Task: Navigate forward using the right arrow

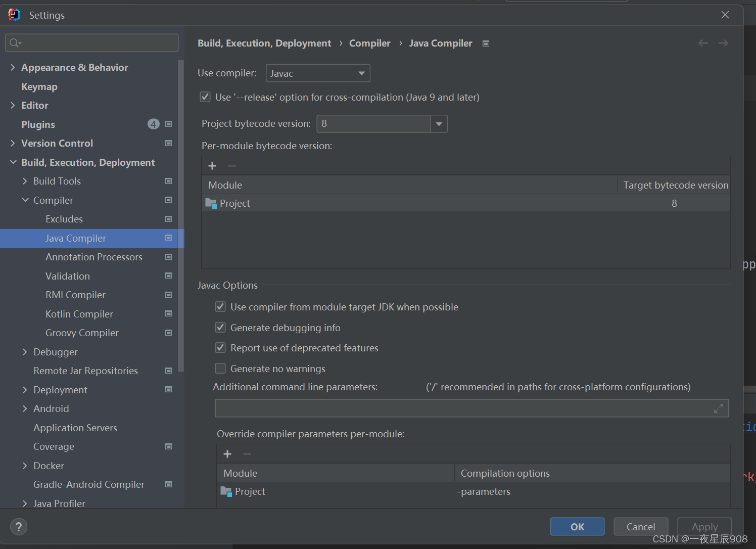Action: coord(723,43)
